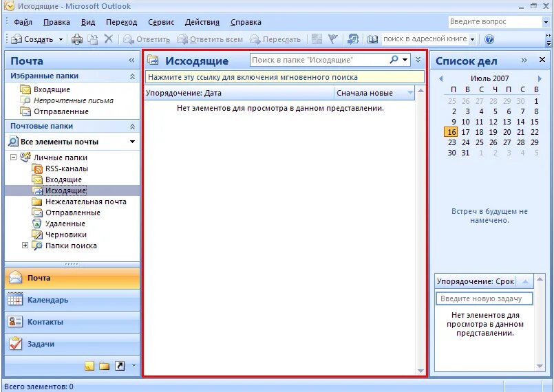Click the Folder List icon in bottom bar
The height and width of the screenshot is (392, 554).
coord(104,366)
